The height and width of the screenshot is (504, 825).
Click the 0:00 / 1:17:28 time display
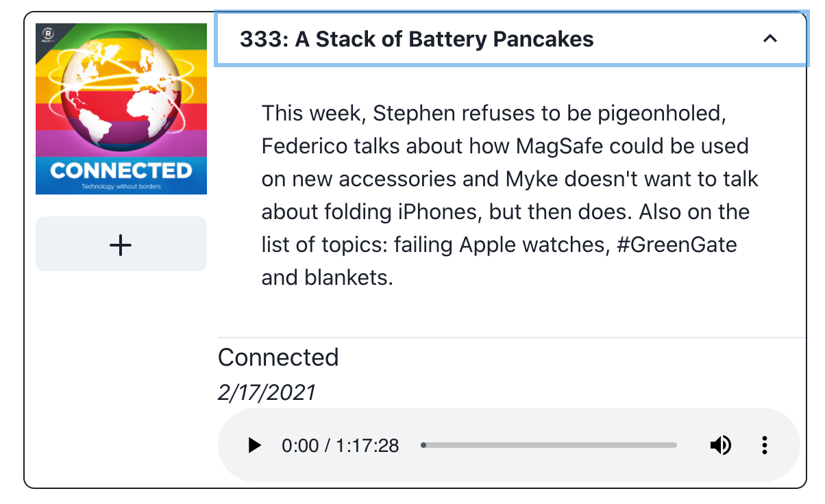[340, 446]
